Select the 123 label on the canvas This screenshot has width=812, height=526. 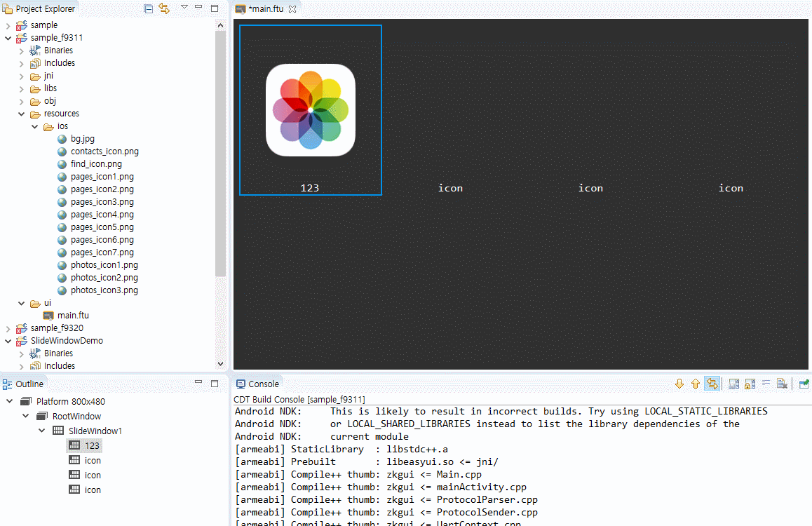tap(310, 188)
